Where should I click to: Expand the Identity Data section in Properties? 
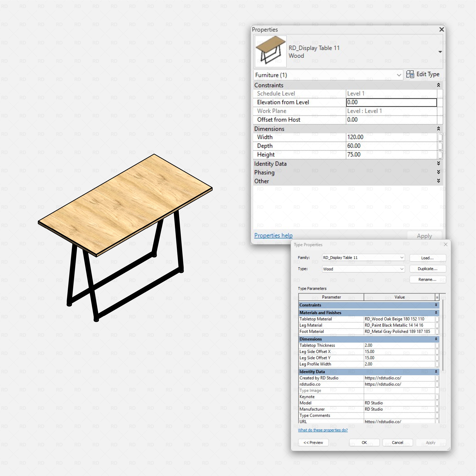pyautogui.click(x=439, y=163)
